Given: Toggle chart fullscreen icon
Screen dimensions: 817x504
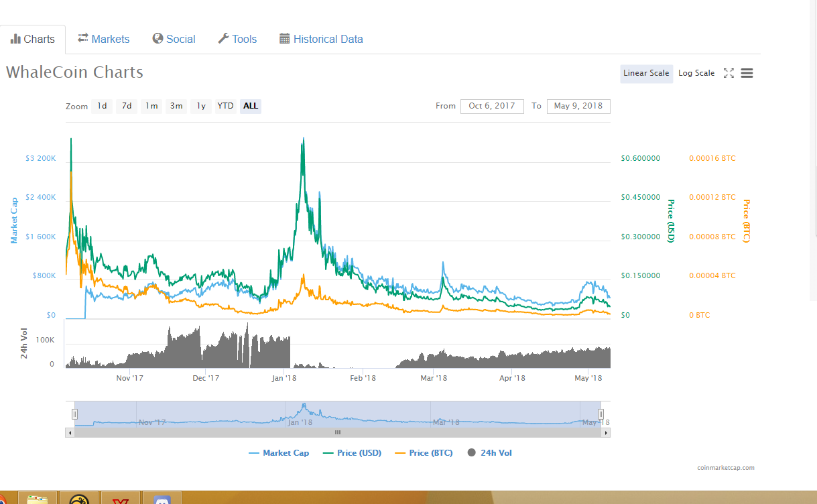Looking at the screenshot, I should click(x=729, y=73).
